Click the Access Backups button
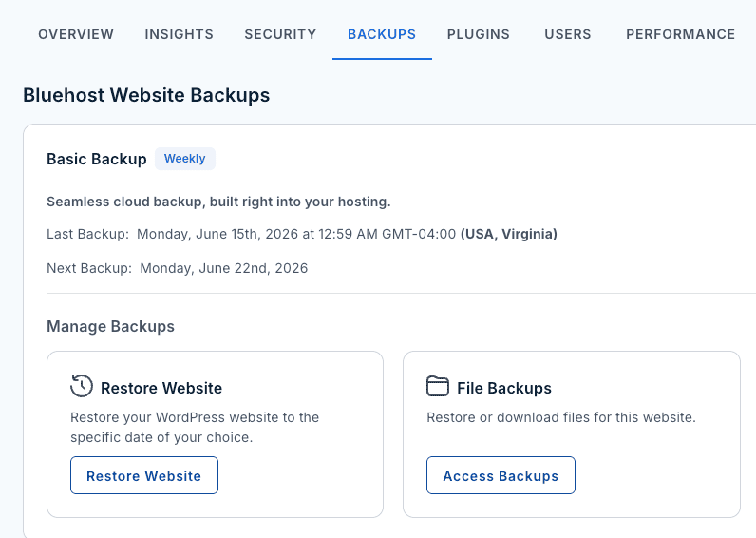 [501, 475]
